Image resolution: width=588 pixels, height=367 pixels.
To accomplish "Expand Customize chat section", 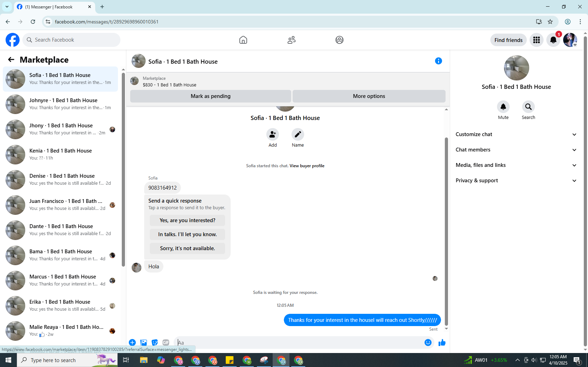I will tap(516, 134).
